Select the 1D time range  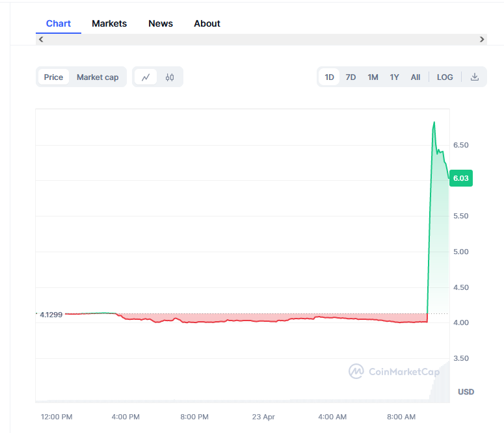[x=329, y=77]
